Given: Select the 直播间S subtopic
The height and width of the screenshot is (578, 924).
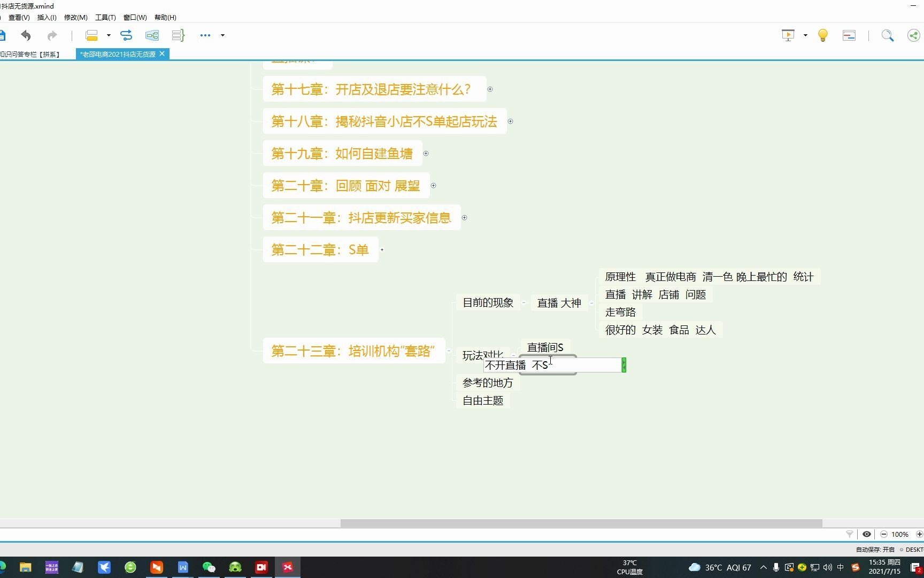Looking at the screenshot, I should coord(545,347).
